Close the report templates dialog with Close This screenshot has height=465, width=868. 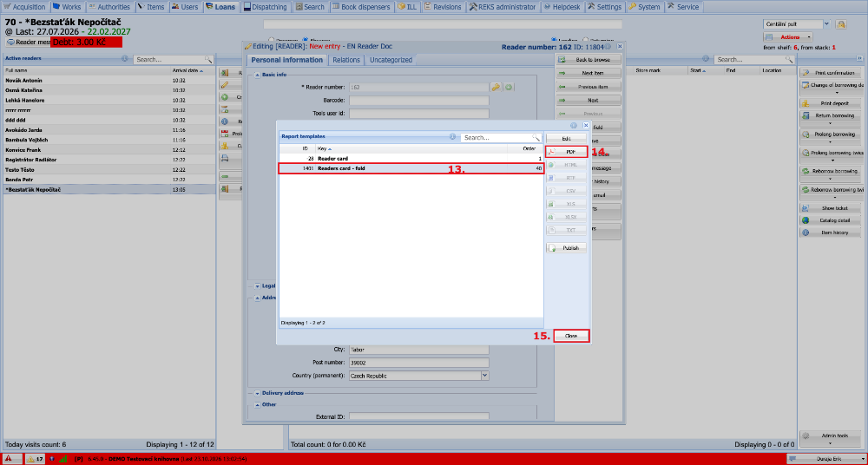(x=571, y=336)
